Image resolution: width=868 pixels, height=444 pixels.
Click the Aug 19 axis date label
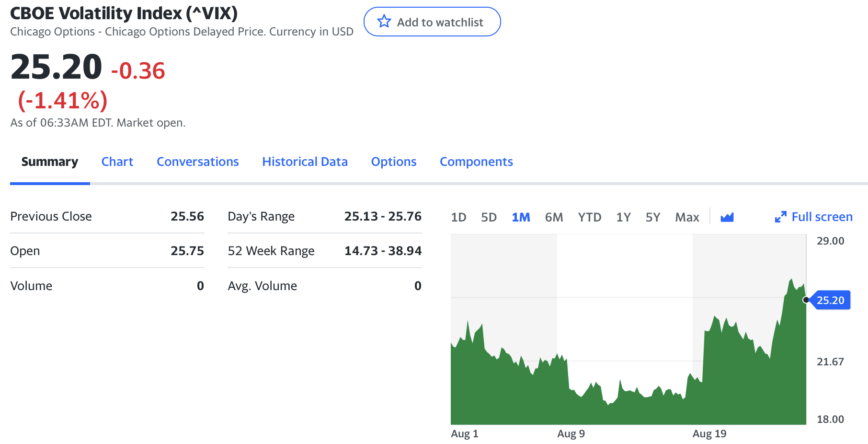[x=709, y=433]
